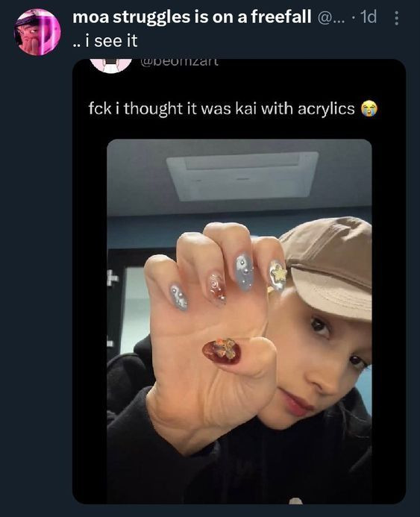Viewport: 420px width, 517px height.
Task: Open display name 'moa struggles is on a freefall'
Action: pyautogui.click(x=192, y=17)
